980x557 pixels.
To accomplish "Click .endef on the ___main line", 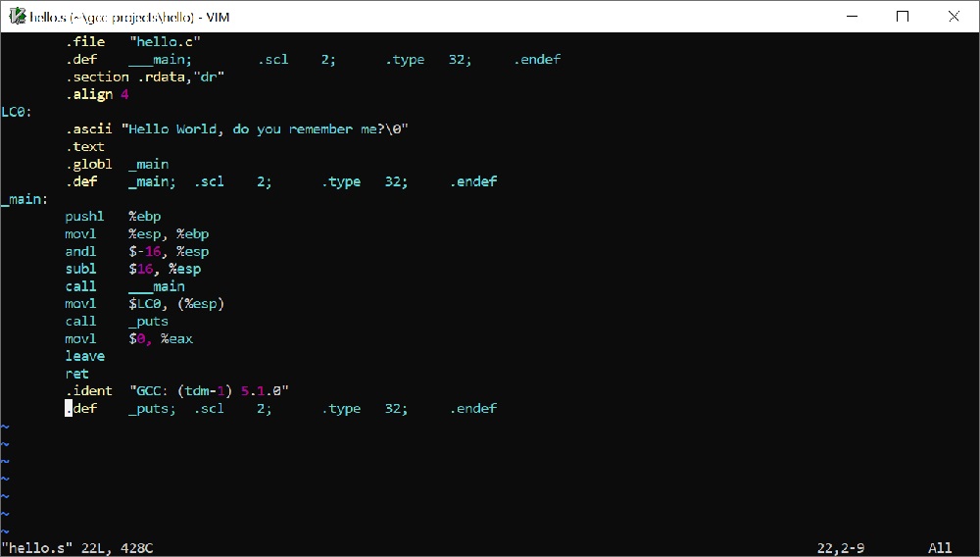I will (x=537, y=60).
